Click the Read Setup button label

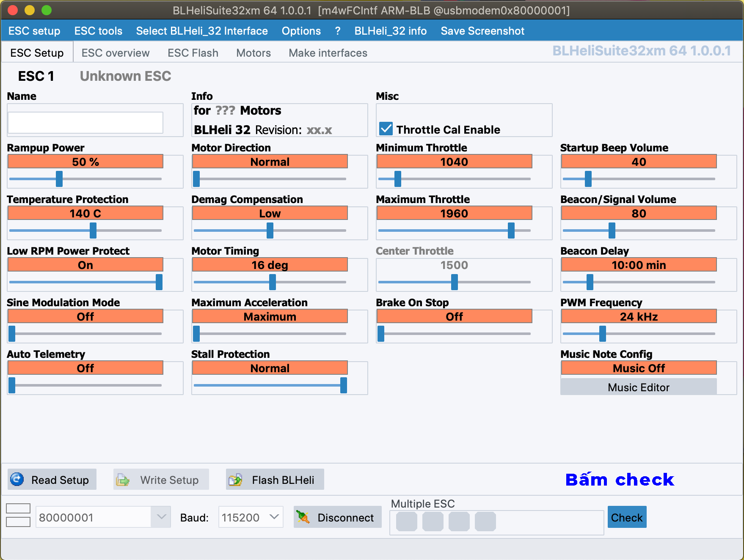click(x=60, y=480)
